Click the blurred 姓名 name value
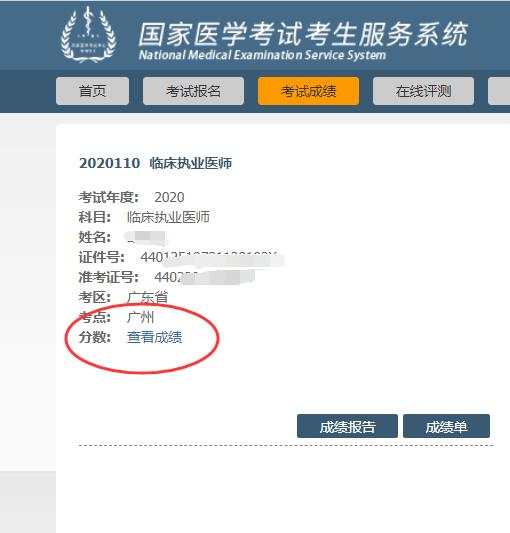This screenshot has height=533, width=510. 146,238
